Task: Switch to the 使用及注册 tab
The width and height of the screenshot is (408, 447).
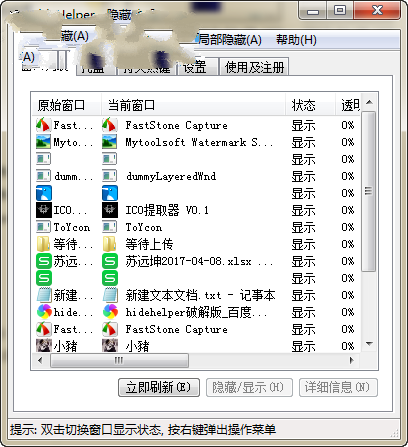Action: [x=254, y=67]
